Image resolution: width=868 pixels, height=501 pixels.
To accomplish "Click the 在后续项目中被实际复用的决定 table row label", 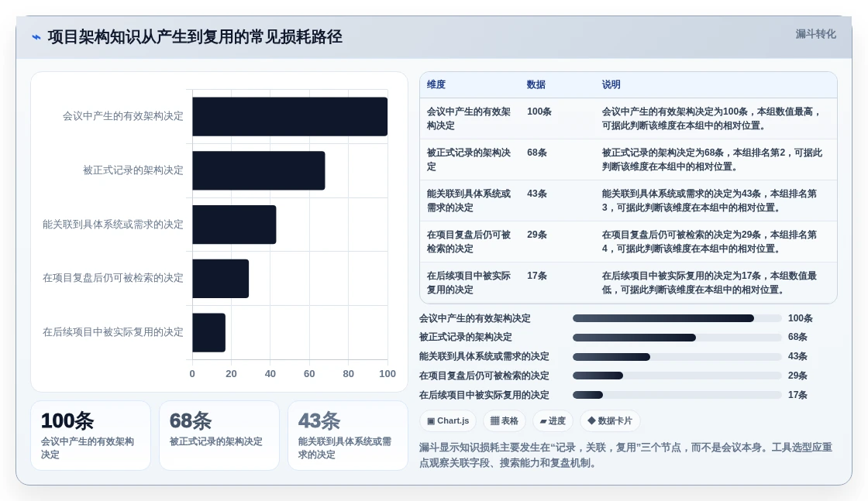I will pos(469,283).
